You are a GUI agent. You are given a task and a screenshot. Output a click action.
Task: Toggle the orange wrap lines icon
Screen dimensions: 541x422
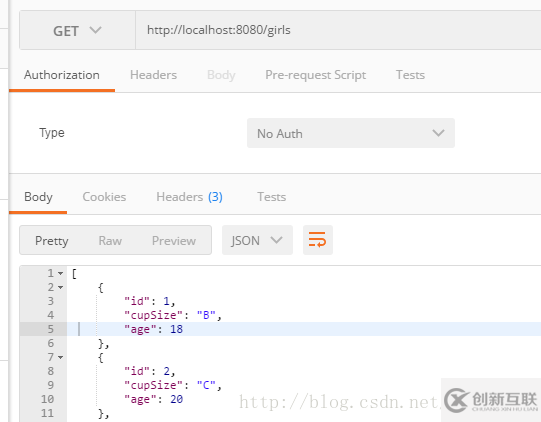[x=317, y=240]
